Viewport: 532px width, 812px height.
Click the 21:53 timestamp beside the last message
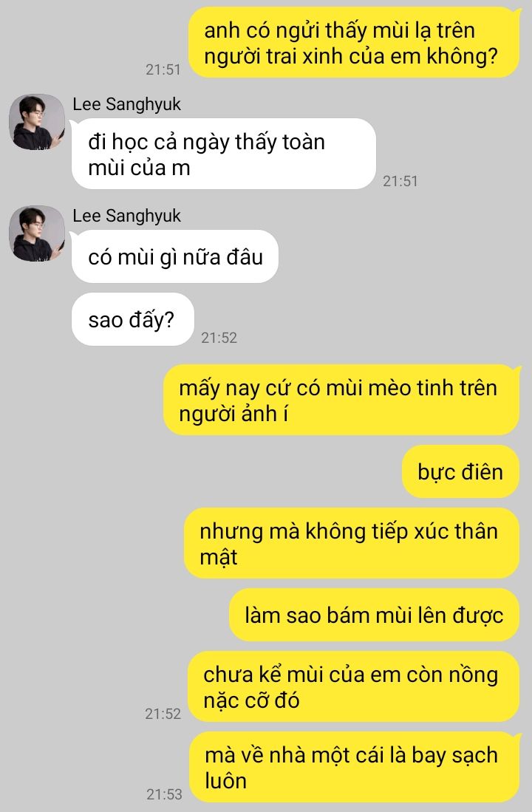point(164,794)
